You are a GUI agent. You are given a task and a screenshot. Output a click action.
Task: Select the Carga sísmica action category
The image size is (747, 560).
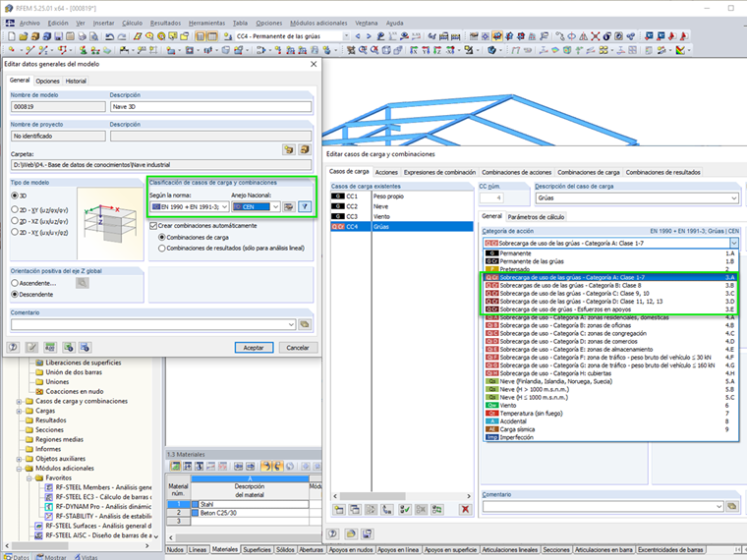pyautogui.click(x=611, y=429)
